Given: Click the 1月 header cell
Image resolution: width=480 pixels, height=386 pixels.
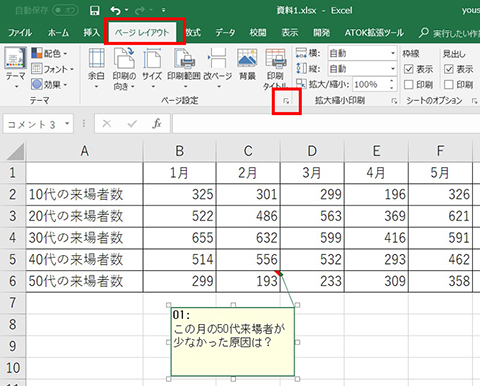Looking at the screenshot, I should (x=180, y=173).
